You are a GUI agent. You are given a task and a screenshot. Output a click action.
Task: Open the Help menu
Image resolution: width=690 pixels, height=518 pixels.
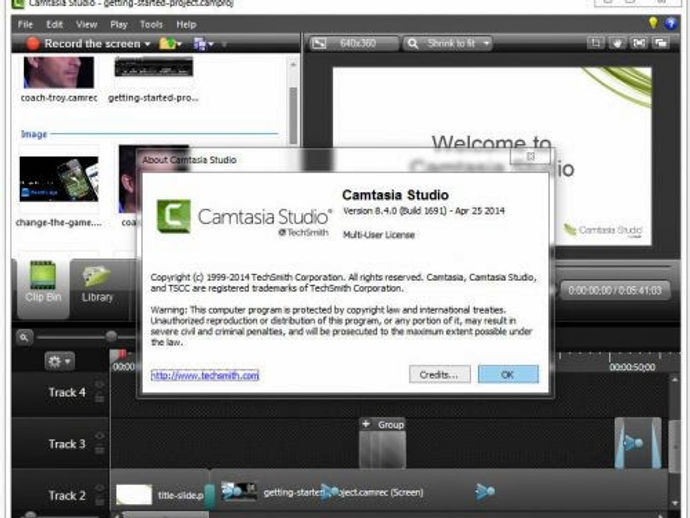[186, 25]
